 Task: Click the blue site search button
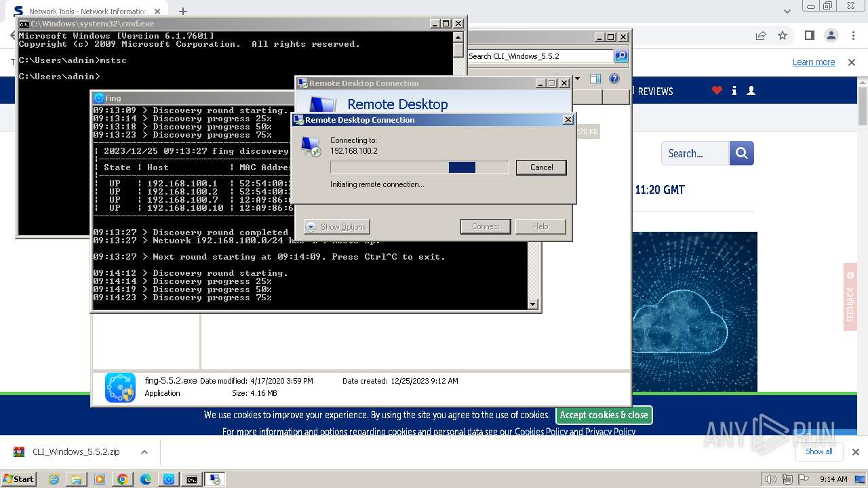point(742,153)
